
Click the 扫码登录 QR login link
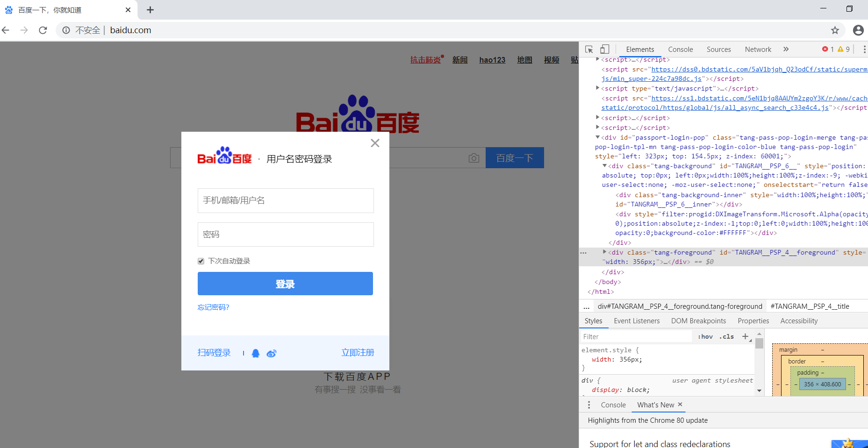pos(214,353)
